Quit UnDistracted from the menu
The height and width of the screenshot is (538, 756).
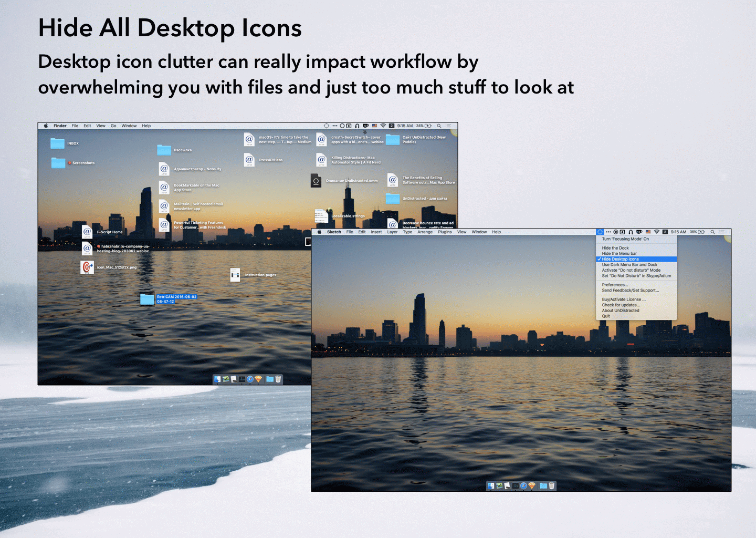point(636,316)
